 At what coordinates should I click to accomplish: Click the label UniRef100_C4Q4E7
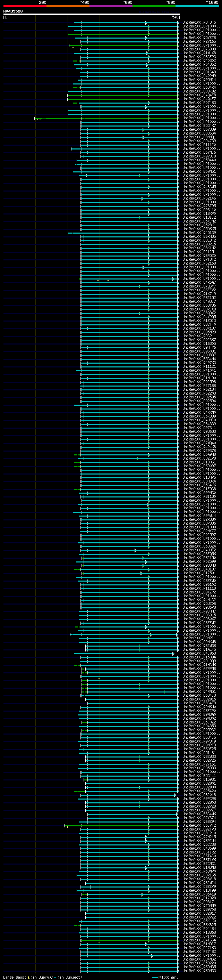(199, 99)
